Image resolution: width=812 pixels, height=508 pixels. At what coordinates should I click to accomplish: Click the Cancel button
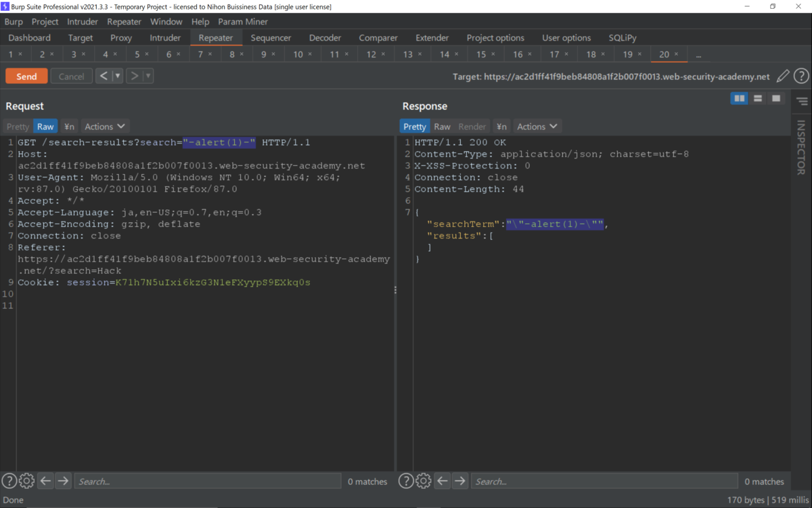71,76
